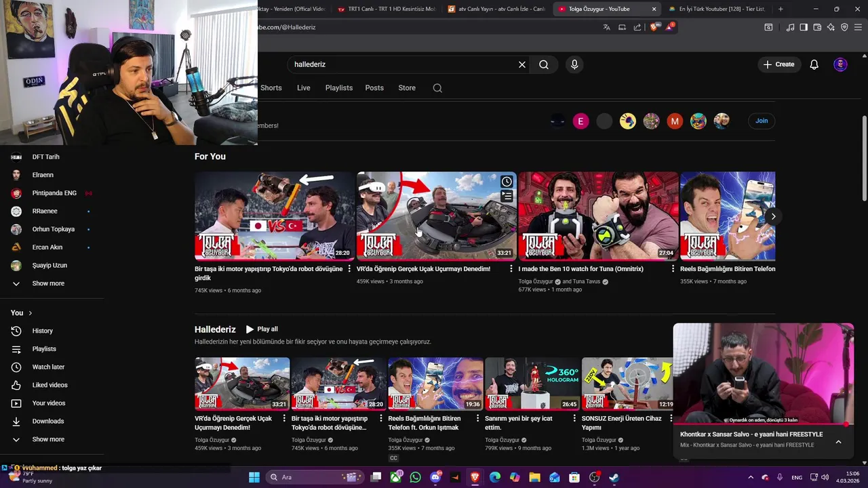The width and height of the screenshot is (868, 488).
Task: Open Tuna Tavus channel link
Action: pos(587,281)
